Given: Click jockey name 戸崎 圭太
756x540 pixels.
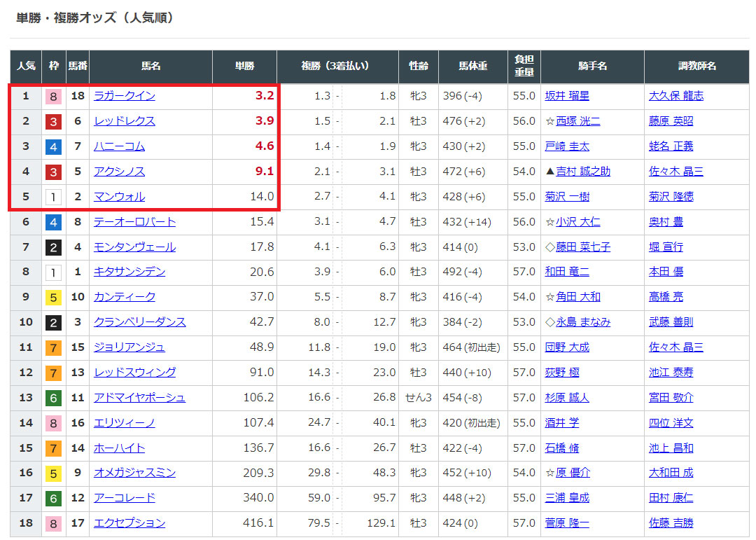Looking at the screenshot, I should (x=567, y=146).
